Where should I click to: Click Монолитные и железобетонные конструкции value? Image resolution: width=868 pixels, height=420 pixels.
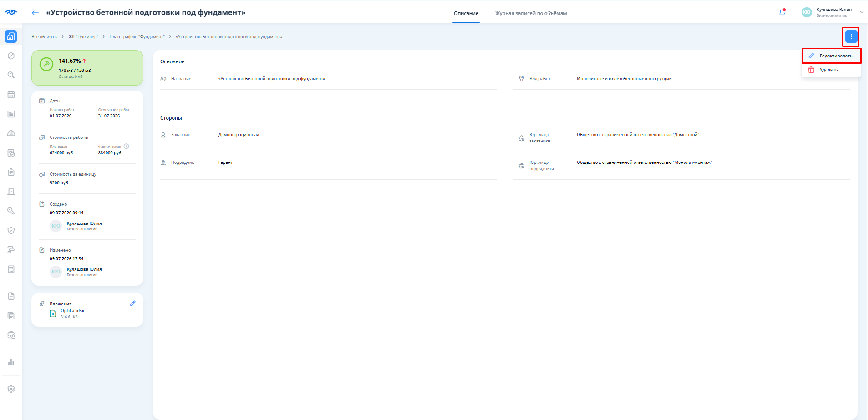coord(624,79)
